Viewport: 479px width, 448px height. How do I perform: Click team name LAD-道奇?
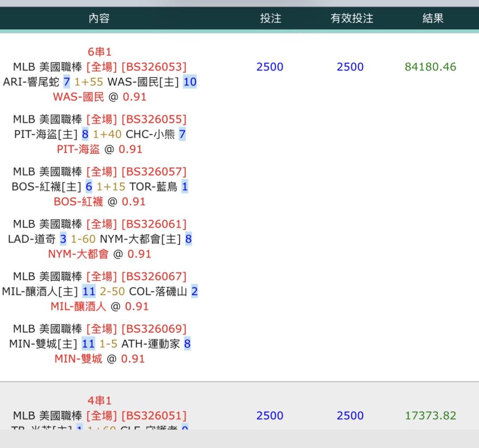pyautogui.click(x=32, y=239)
